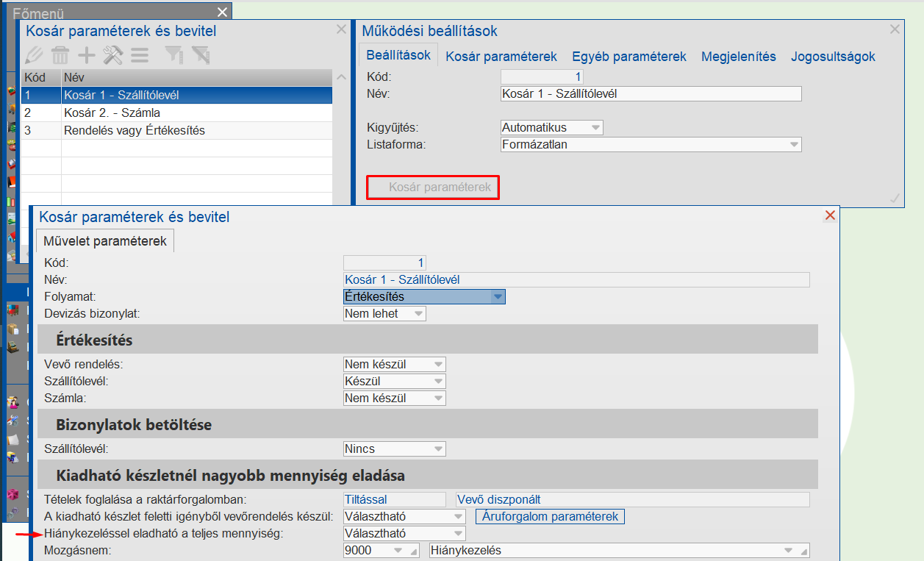
Task: Open the Kigyűjtés Automatikus dropdown
Action: tap(552, 128)
